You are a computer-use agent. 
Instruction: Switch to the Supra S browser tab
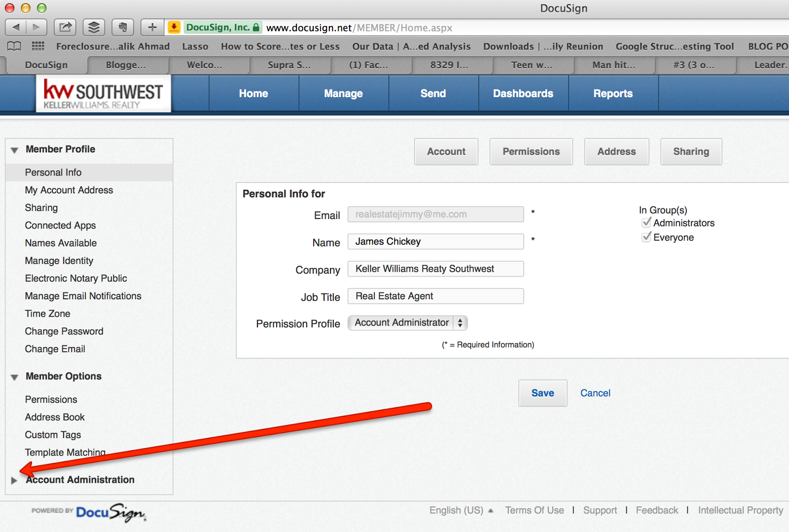pyautogui.click(x=290, y=65)
